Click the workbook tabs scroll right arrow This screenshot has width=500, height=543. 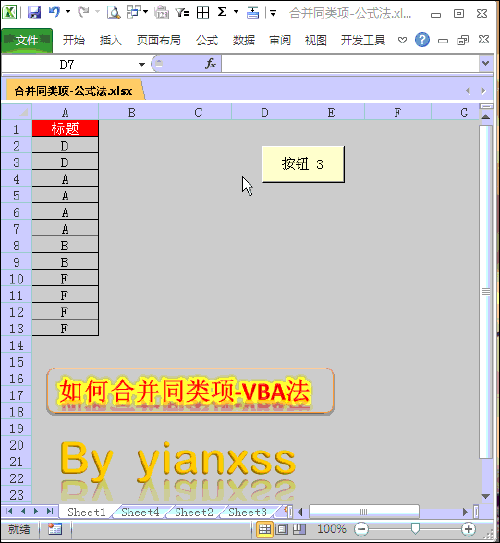pyautogui.click(x=483, y=91)
